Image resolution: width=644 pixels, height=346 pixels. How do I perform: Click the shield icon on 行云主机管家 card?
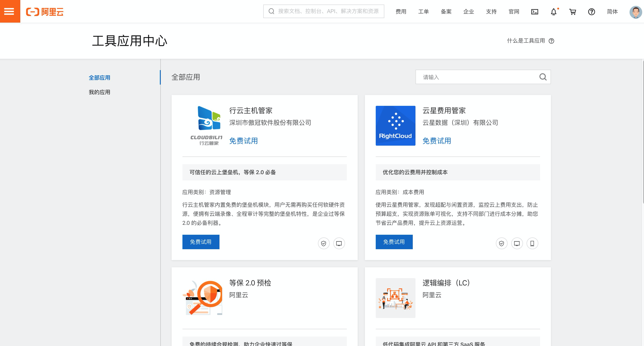tap(324, 243)
